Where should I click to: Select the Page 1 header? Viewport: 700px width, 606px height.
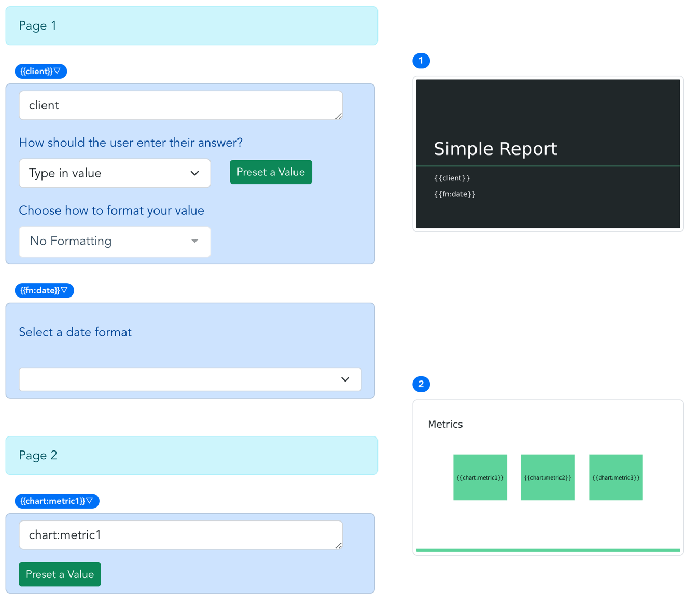[x=191, y=25]
